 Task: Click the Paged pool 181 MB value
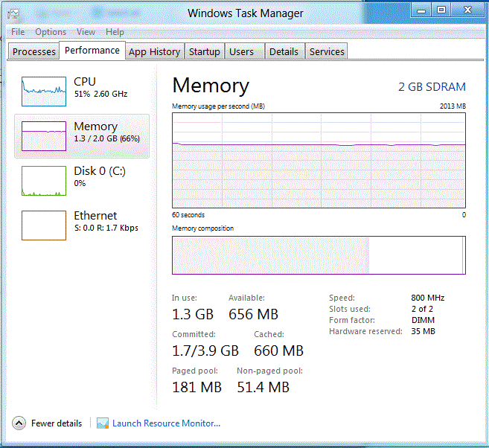coord(196,387)
